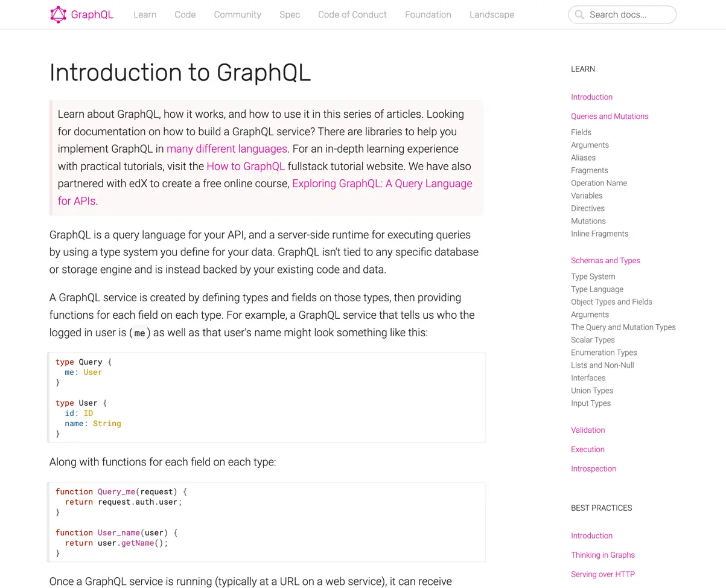Open the Code of Conduct page

[x=352, y=14]
